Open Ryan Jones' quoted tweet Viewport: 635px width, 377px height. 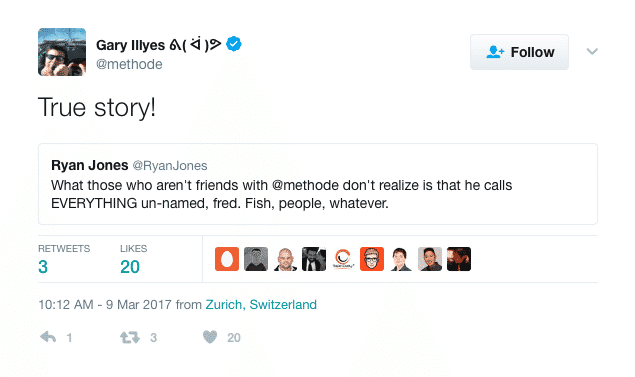pos(318,184)
